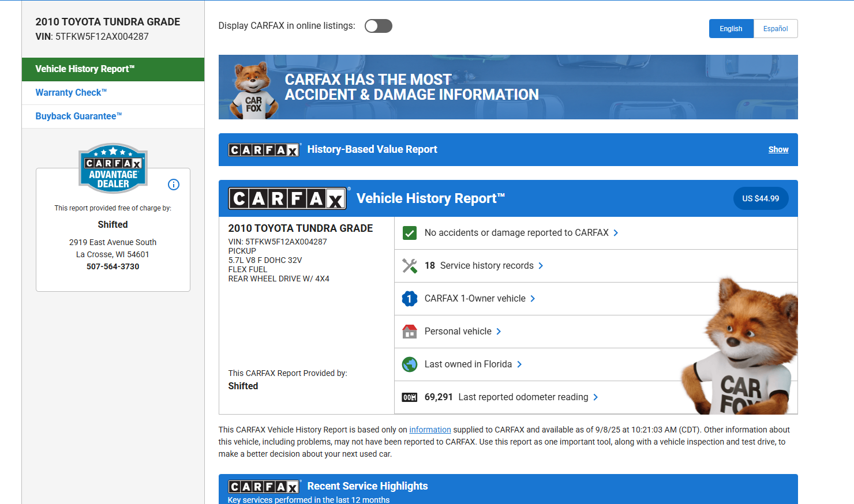
Task: Expand History-Based Value Report with Show
Action: click(x=778, y=150)
